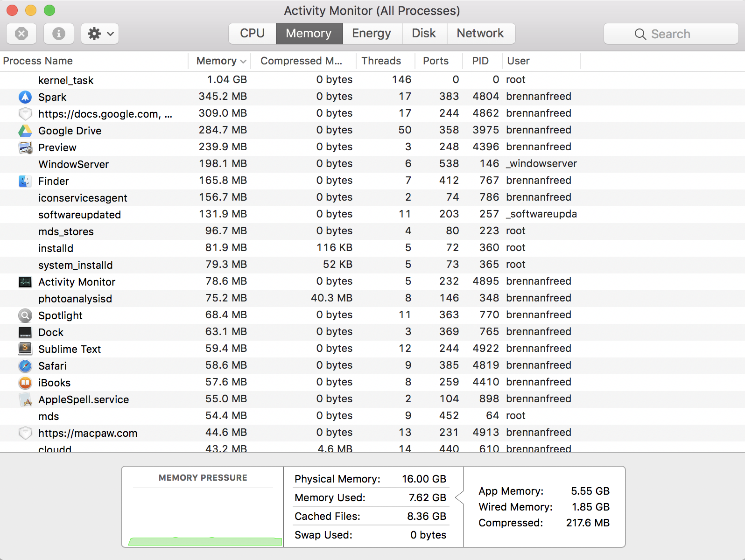
Task: Click the Google Drive app icon
Action: (x=25, y=131)
